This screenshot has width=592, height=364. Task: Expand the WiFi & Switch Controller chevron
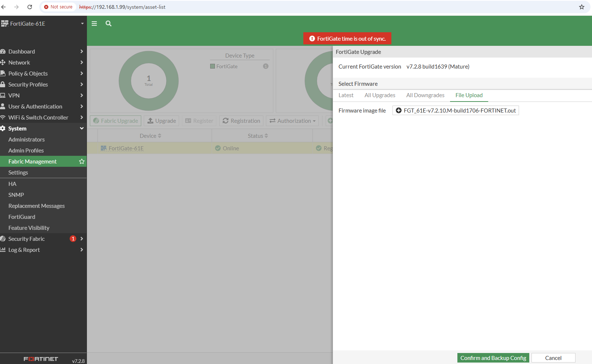click(x=82, y=117)
